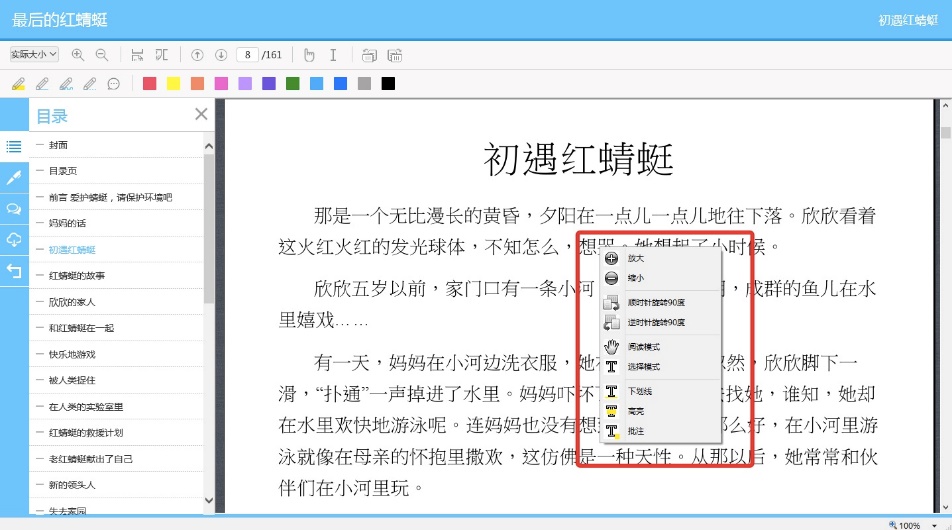Choose 阅读模式 from context menu
Image resolution: width=952 pixels, height=530 pixels.
click(661, 347)
